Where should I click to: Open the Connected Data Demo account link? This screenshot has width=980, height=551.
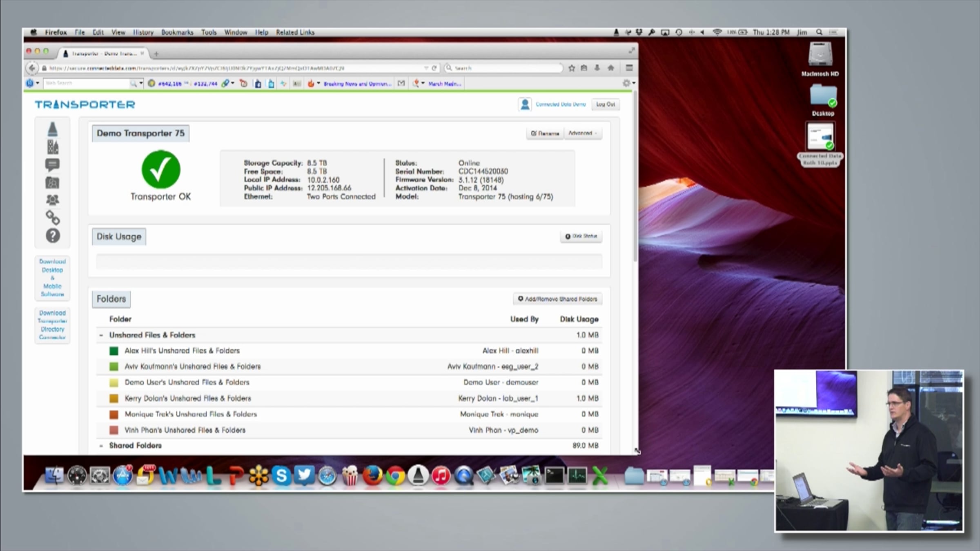click(561, 104)
